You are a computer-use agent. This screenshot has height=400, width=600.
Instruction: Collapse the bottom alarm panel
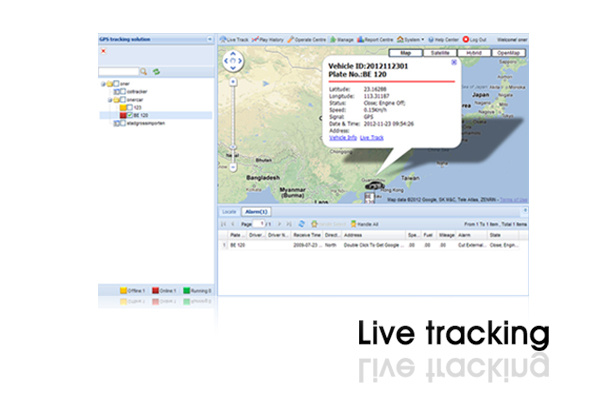[x=525, y=210]
